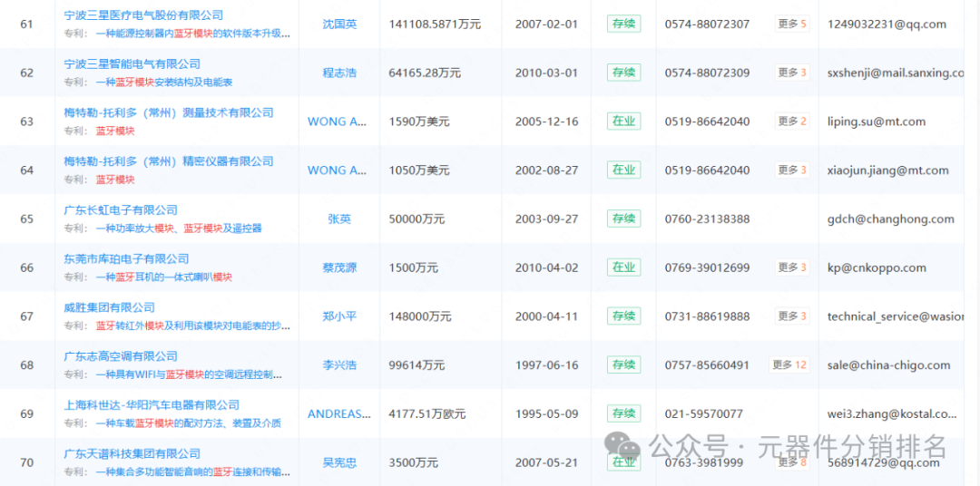Viewport: 980px width, 486px height.
Task: Click legal representative ANDREAS...
Action: (x=338, y=414)
